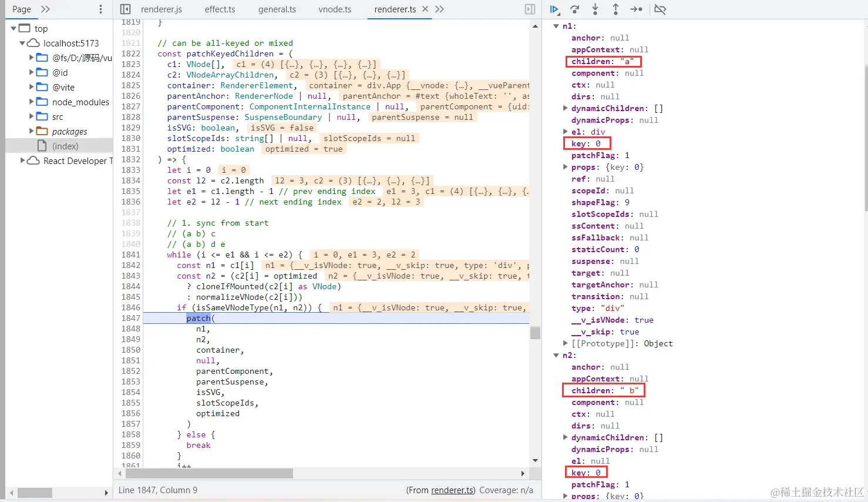Expand the @fs/D:/源码 folder
The height and width of the screenshot is (502, 868).
(32, 58)
